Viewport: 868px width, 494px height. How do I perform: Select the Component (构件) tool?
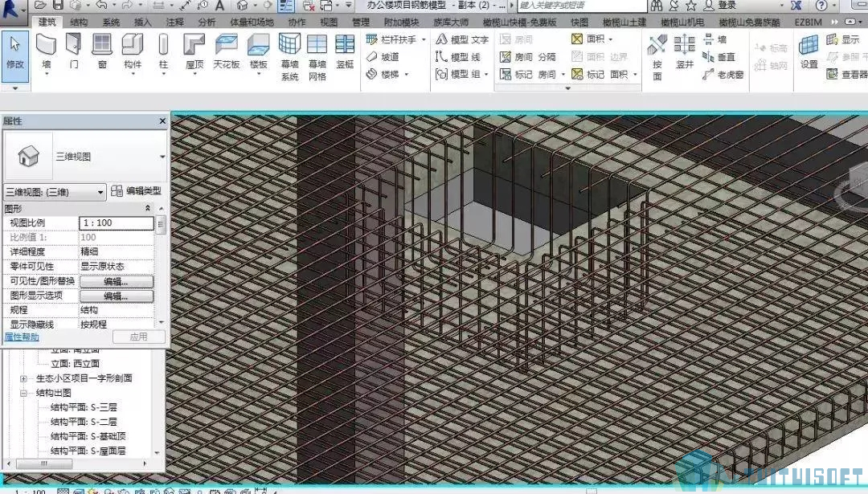click(133, 52)
